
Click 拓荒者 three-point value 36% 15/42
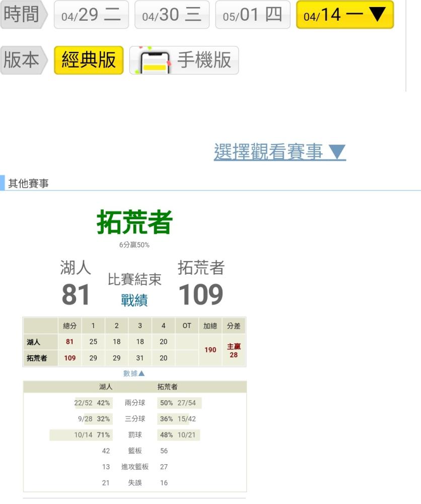178,419
